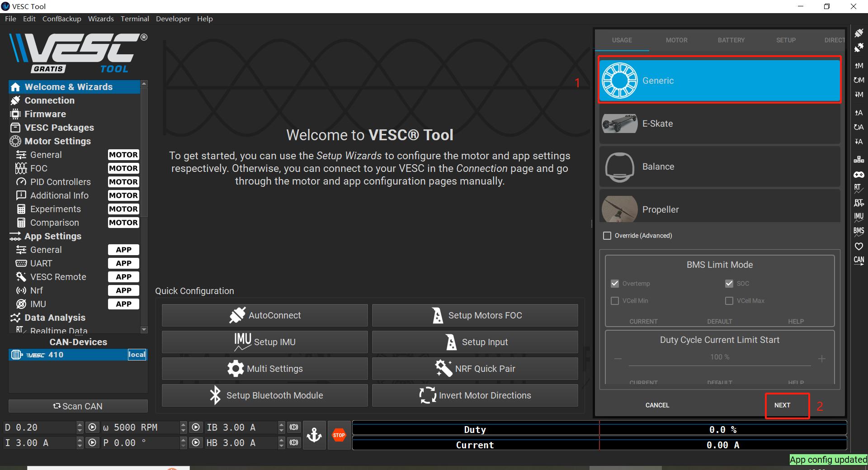Toggle RT APP data streaming icon

pyautogui.click(x=859, y=203)
